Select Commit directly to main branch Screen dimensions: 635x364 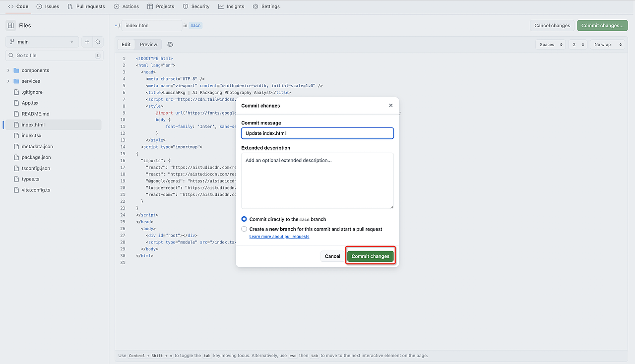[x=244, y=219]
